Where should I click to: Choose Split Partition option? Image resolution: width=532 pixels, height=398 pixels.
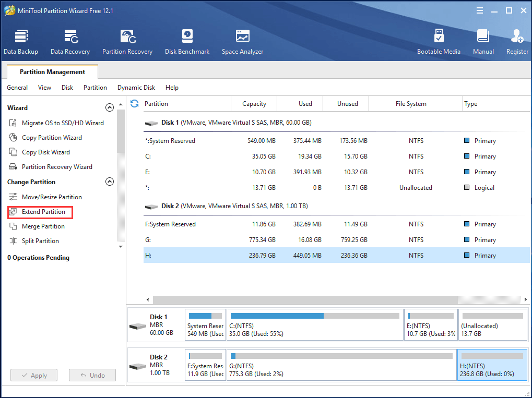click(x=40, y=240)
